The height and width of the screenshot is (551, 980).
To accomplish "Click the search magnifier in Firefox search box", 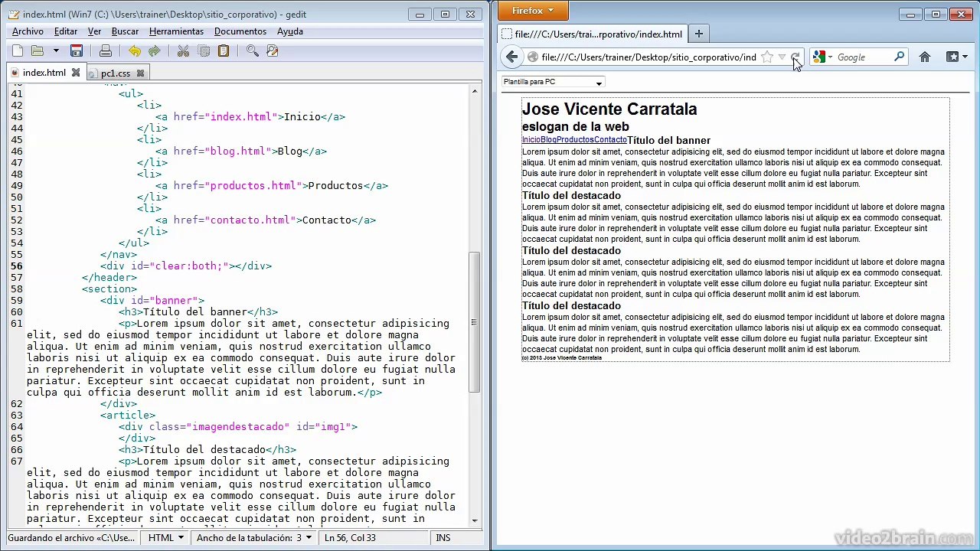I will point(900,57).
